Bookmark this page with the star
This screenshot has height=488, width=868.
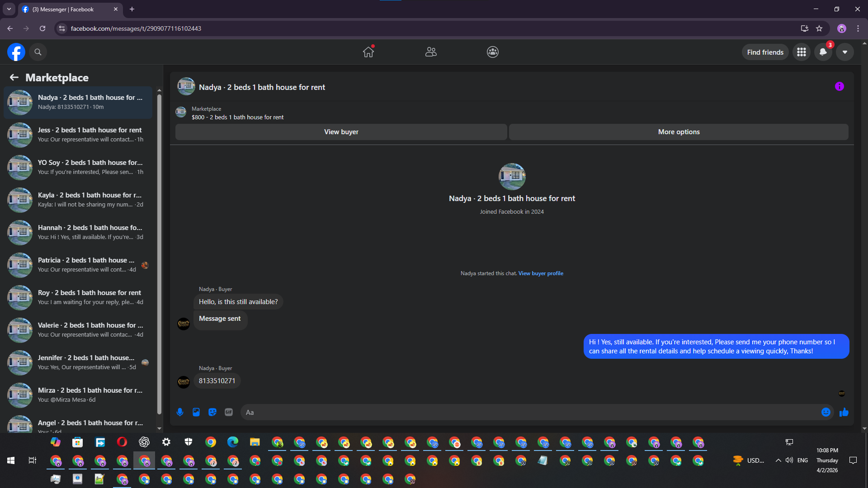click(819, 28)
